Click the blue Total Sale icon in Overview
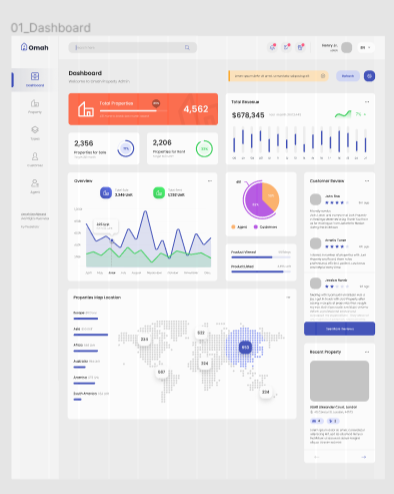 [106, 193]
